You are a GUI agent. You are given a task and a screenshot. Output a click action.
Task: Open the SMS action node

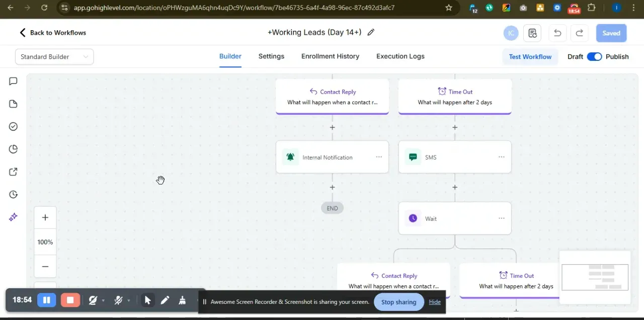click(455, 157)
